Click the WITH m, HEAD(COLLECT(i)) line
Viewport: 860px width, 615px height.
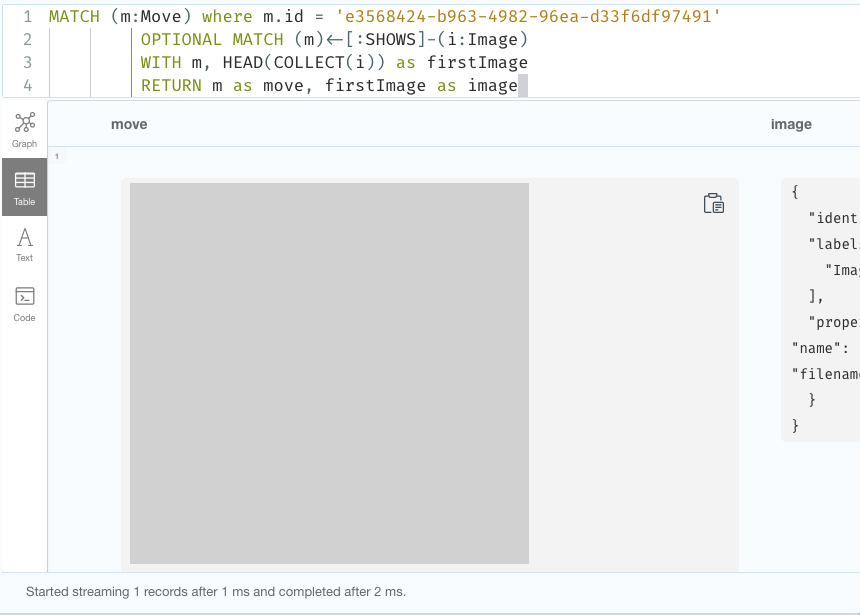pos(334,63)
